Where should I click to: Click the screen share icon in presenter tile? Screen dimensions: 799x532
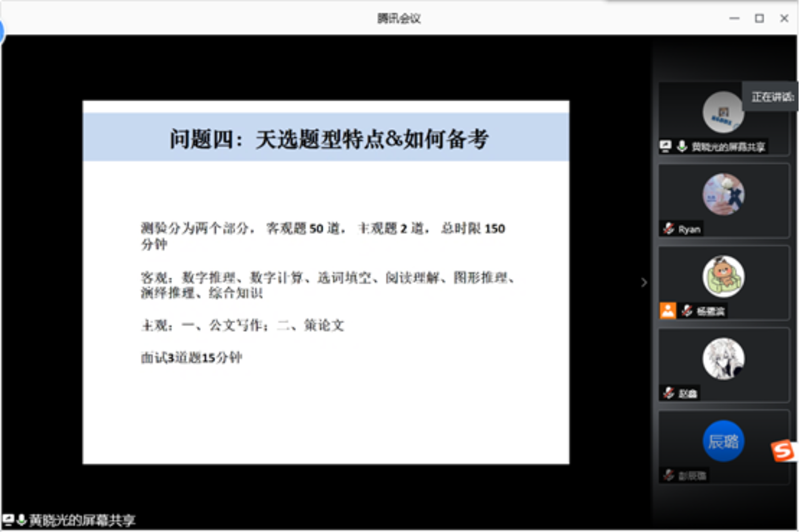pos(665,147)
